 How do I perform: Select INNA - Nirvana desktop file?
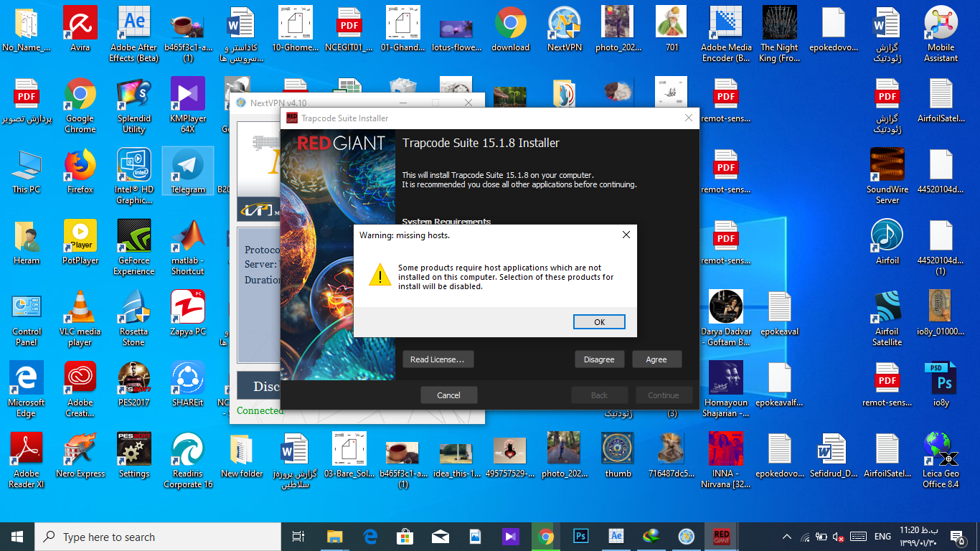[726, 461]
